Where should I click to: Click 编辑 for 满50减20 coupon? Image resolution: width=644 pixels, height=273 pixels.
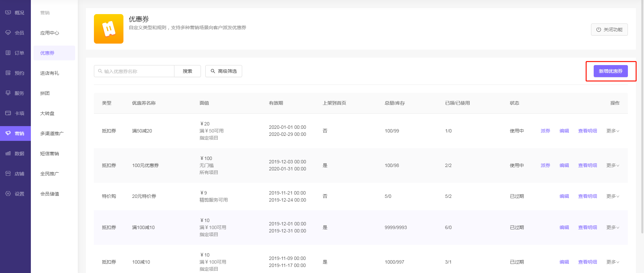point(564,131)
